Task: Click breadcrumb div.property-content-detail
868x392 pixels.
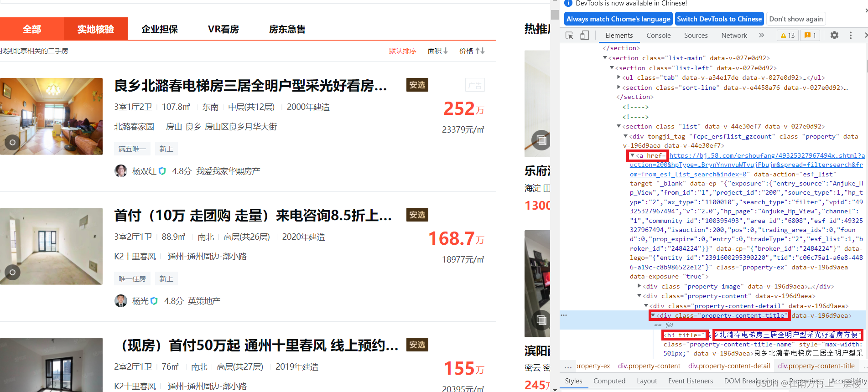Action: (729, 366)
